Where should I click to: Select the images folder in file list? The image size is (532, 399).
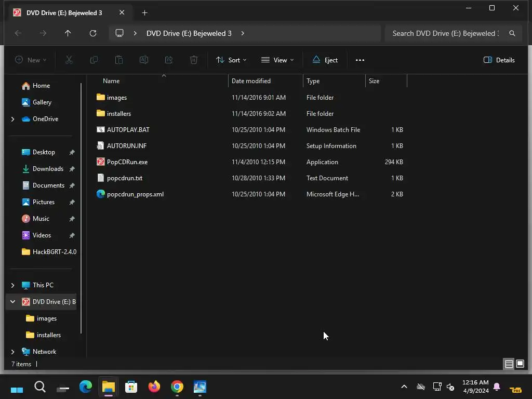(x=249, y=97)
